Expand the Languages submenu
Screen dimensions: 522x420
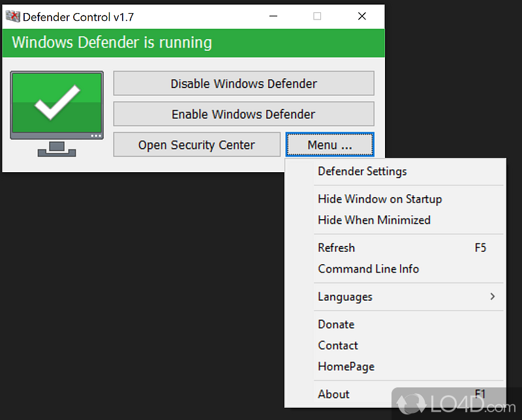[345, 297]
